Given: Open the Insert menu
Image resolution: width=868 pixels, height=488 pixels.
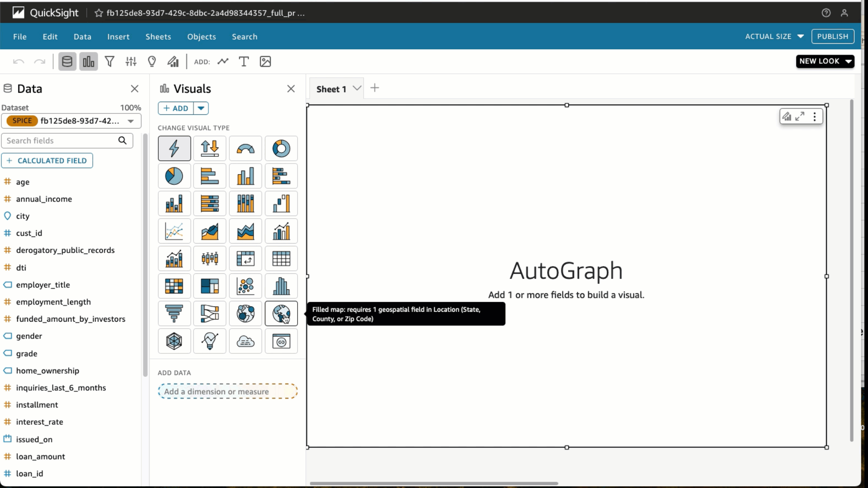Looking at the screenshot, I should click(x=118, y=37).
